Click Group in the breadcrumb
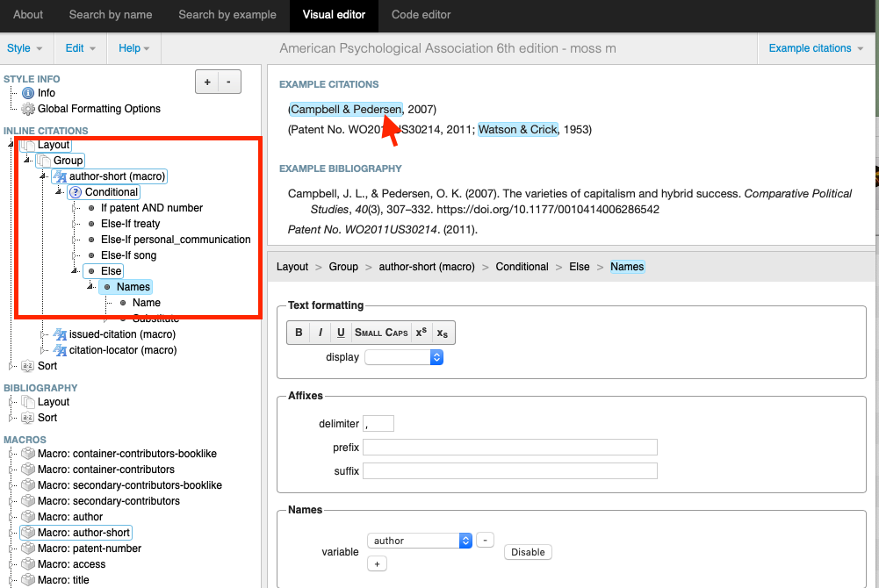This screenshot has height=588, width=879. click(343, 267)
